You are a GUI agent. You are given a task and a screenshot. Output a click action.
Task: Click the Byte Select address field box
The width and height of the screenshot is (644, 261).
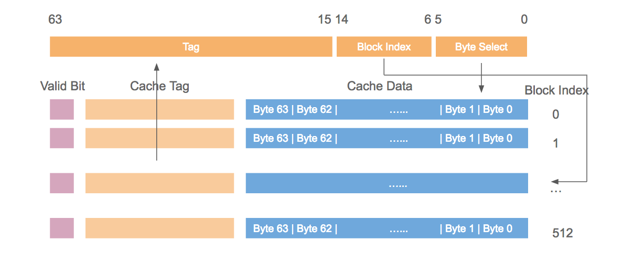481,46
